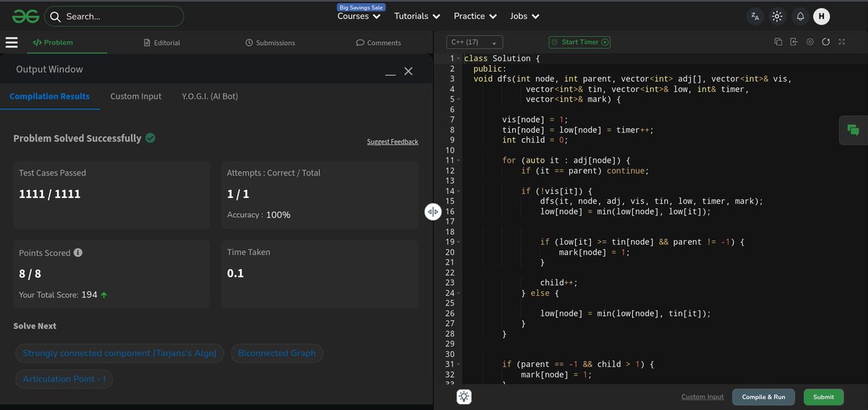Open the profile avatar labeled H
868x410 pixels.
pos(821,16)
